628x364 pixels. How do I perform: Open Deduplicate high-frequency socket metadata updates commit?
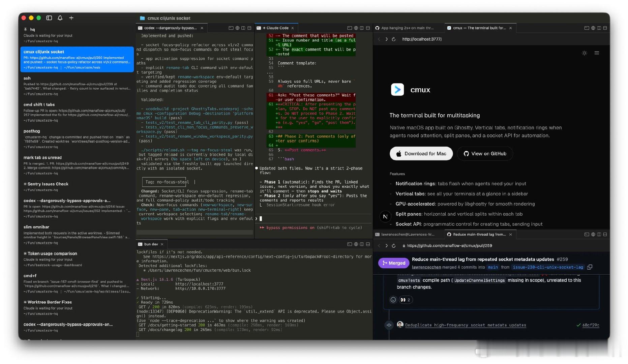pyautogui.click(x=466, y=325)
